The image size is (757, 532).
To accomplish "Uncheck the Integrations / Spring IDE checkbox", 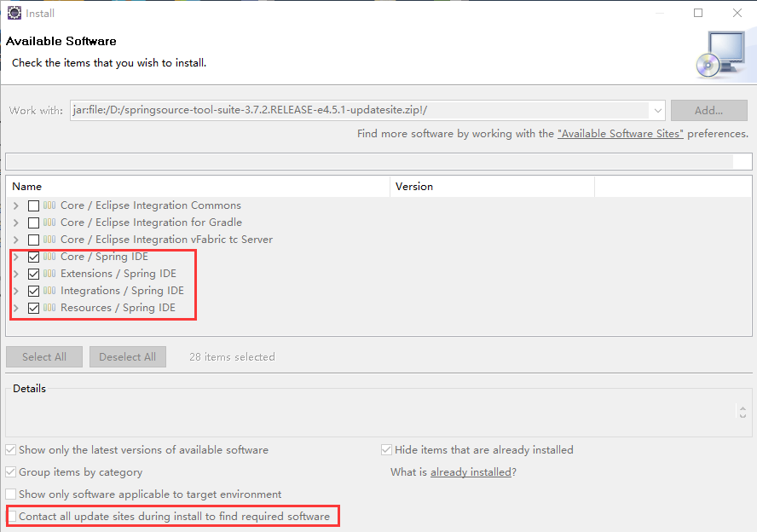I will point(33,291).
